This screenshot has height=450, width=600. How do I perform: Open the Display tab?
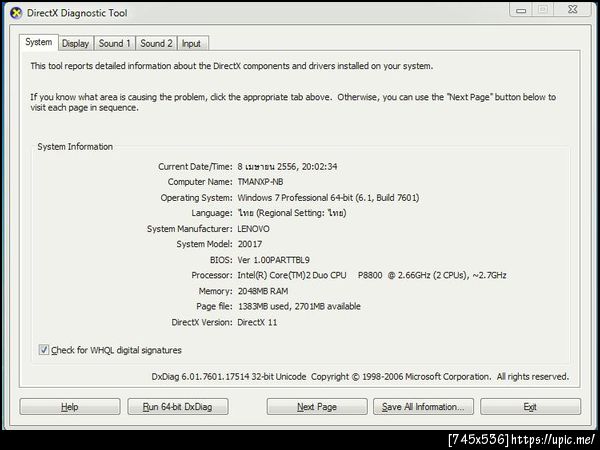click(x=75, y=44)
